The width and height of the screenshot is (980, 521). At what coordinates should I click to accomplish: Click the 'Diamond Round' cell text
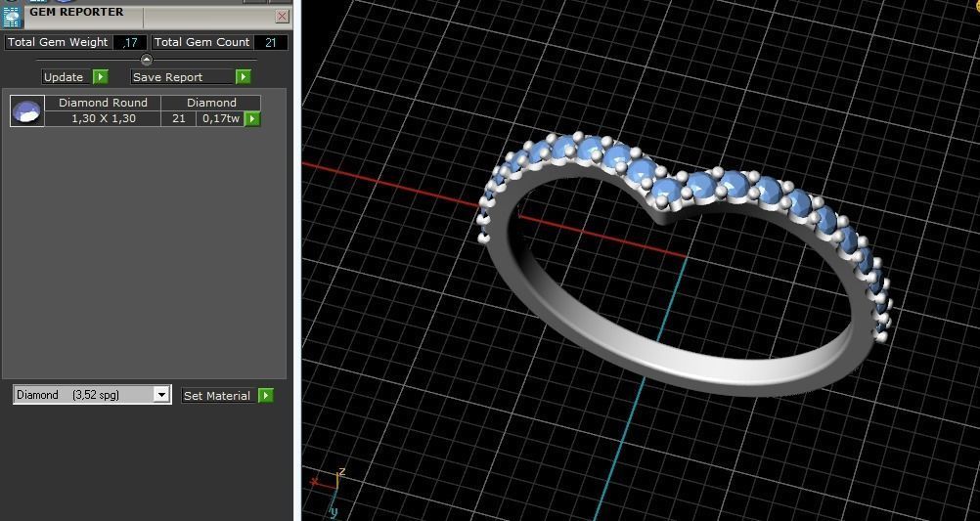[x=103, y=103]
